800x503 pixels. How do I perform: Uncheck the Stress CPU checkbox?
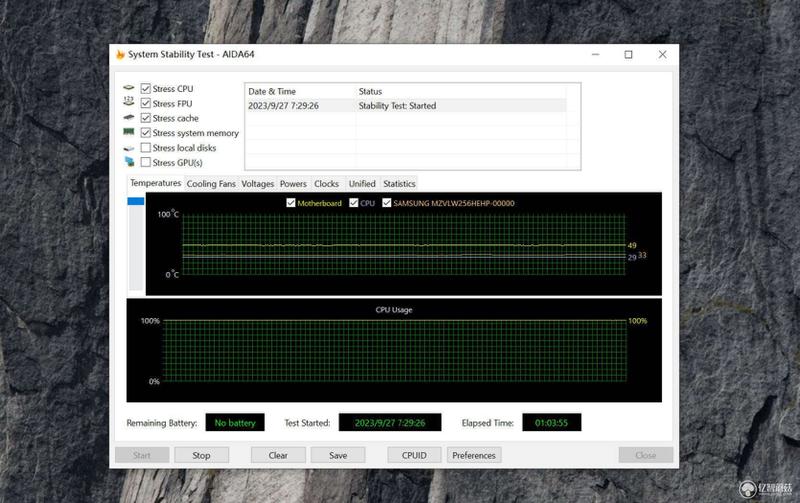pyautogui.click(x=145, y=89)
